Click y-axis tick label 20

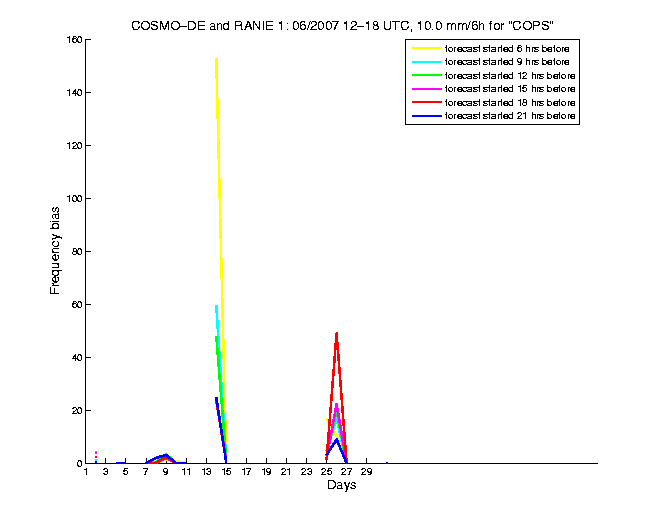(x=77, y=411)
